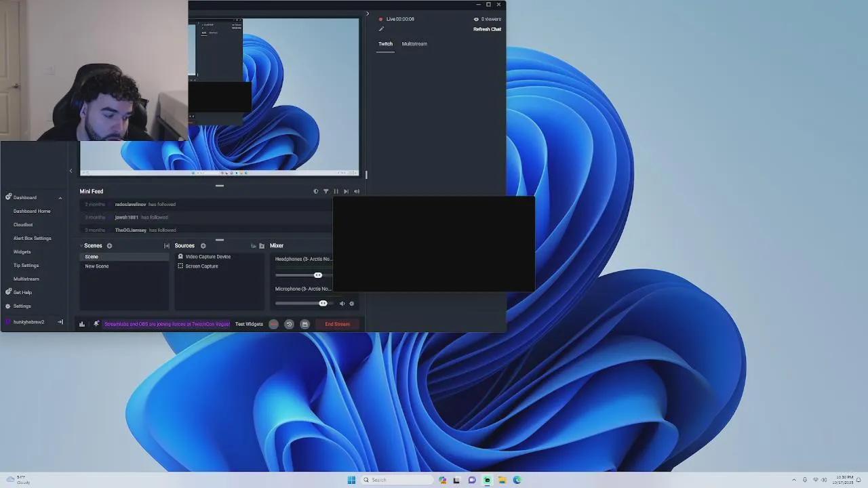This screenshot has height=488, width=868.
Task: Open Microphone source settings gear
Action: tap(351, 304)
